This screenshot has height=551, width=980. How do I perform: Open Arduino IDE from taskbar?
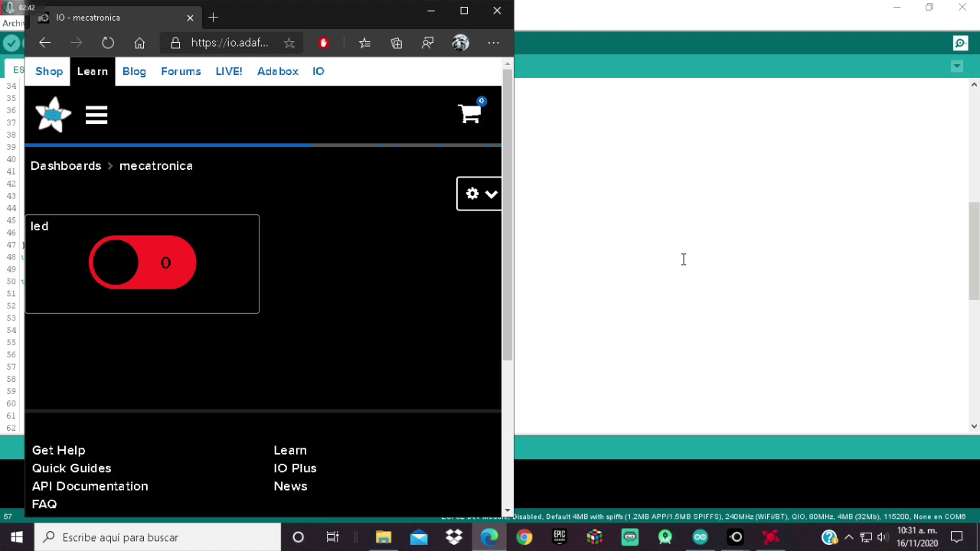point(701,537)
